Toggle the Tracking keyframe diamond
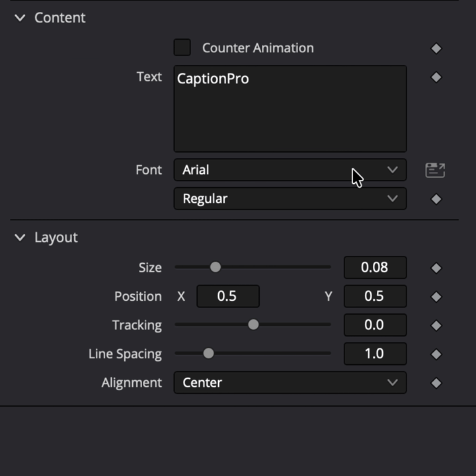This screenshot has width=476, height=476. [436, 325]
